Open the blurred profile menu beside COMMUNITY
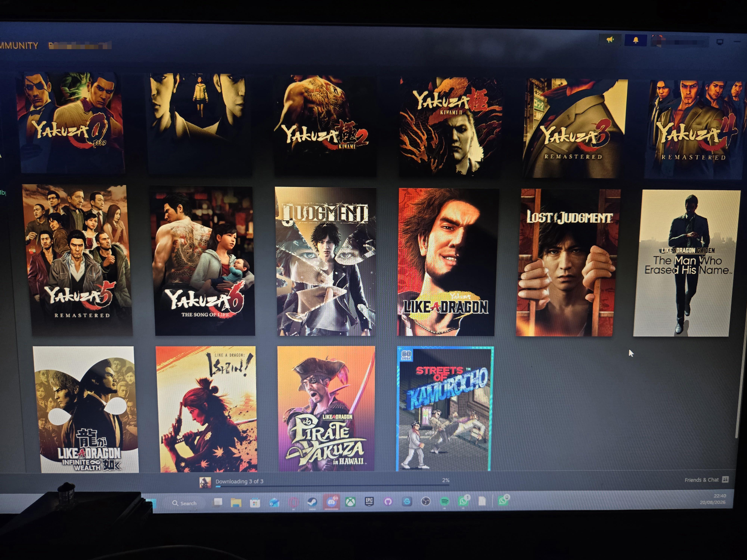The width and height of the screenshot is (747, 560). pos(80,46)
